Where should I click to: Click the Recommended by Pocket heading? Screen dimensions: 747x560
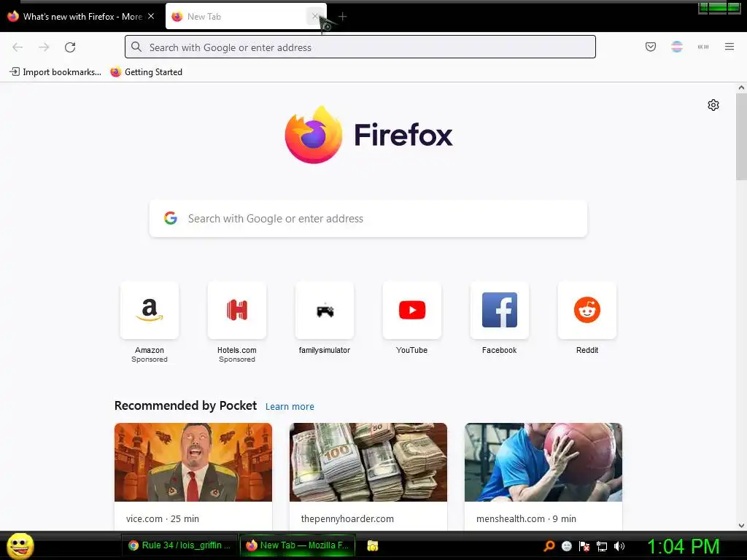tap(185, 405)
